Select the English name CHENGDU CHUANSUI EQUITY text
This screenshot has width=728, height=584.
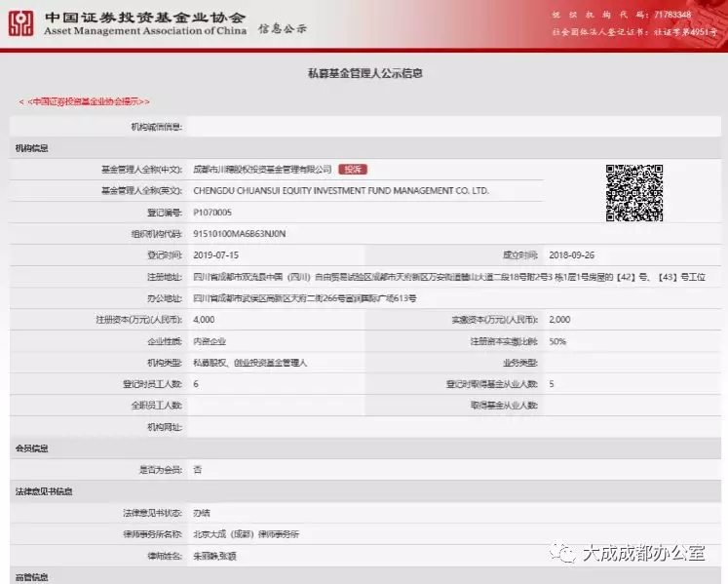click(x=341, y=190)
